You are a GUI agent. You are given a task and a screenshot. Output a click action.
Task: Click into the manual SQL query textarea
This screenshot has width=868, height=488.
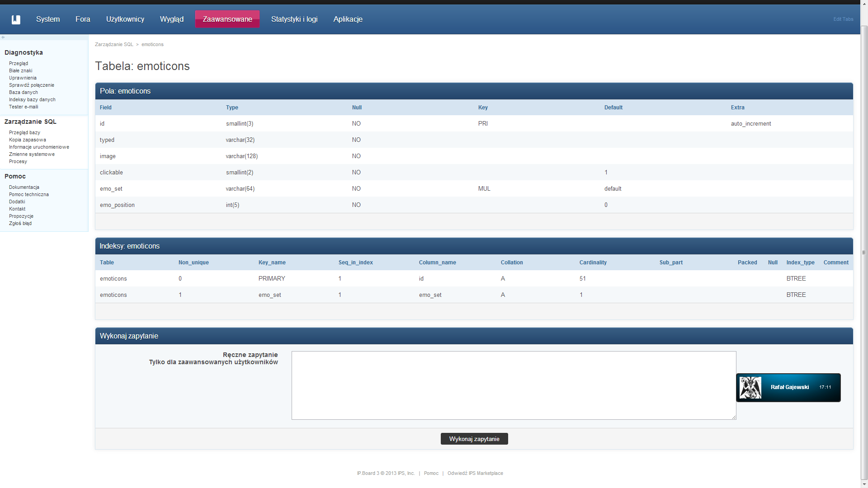514,385
